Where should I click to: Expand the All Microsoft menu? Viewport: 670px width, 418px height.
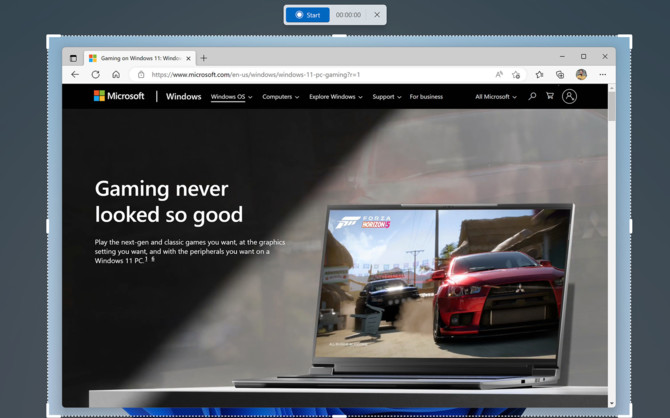(496, 97)
